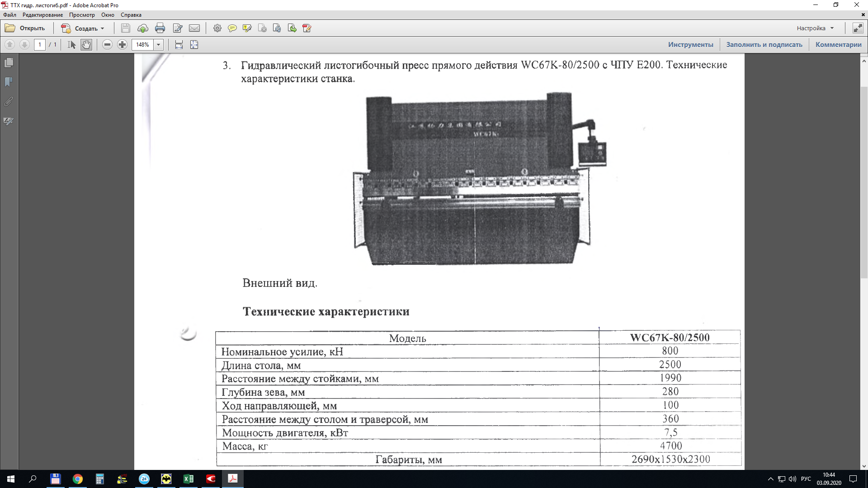Open the Редактирование menu

point(42,15)
